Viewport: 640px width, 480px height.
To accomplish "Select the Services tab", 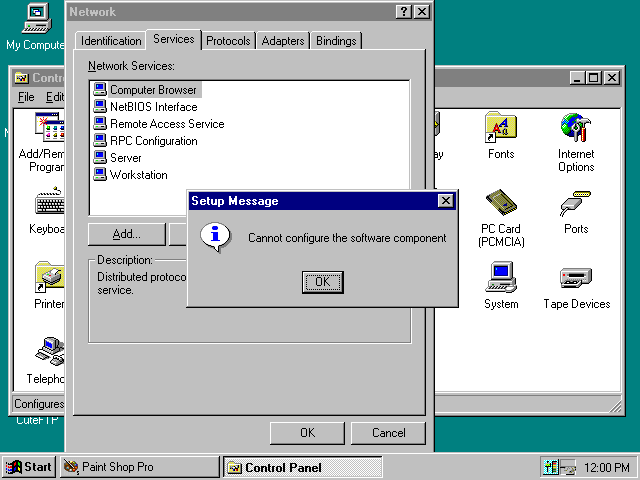I will click(x=173, y=39).
